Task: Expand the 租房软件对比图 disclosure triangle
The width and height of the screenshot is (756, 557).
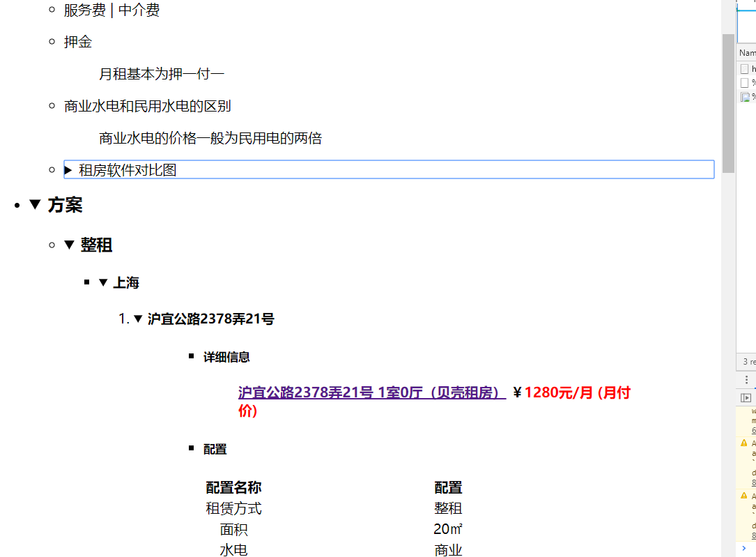Action: [68, 170]
